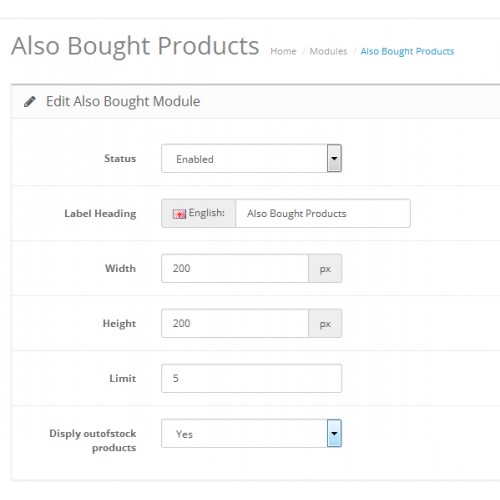
Task: Focus the Label Heading text field
Action: (323, 213)
